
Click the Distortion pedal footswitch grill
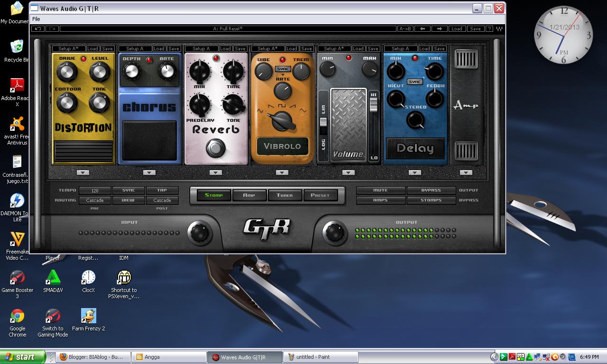[83, 151]
